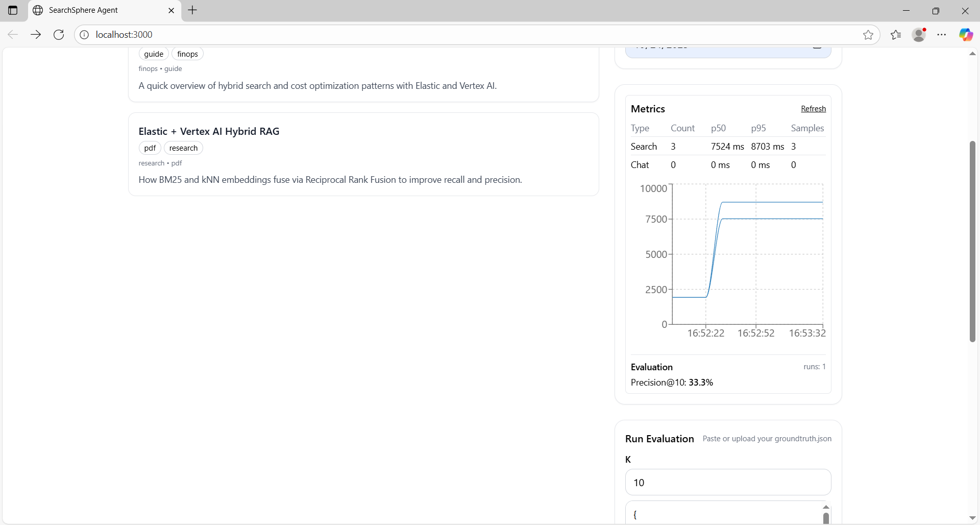Viewport: 980px width, 525px height.
Task: Click the 8703 ms p95 value
Action: point(768,147)
